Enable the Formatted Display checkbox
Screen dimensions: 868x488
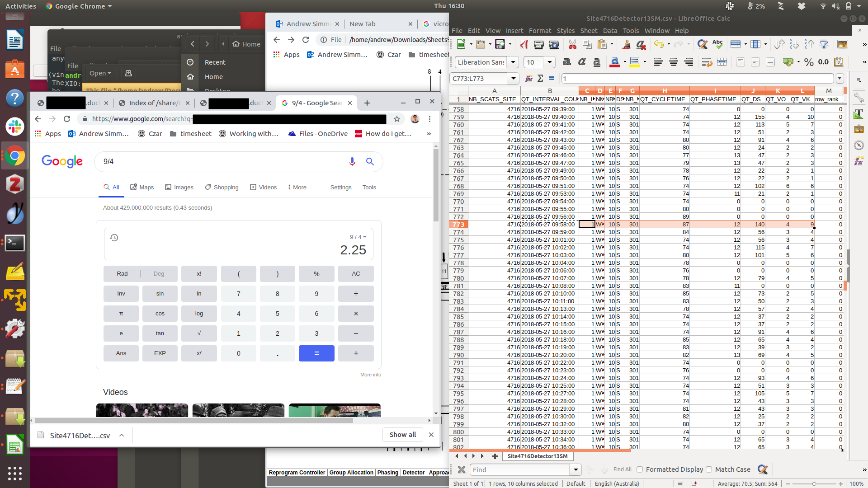(640, 469)
